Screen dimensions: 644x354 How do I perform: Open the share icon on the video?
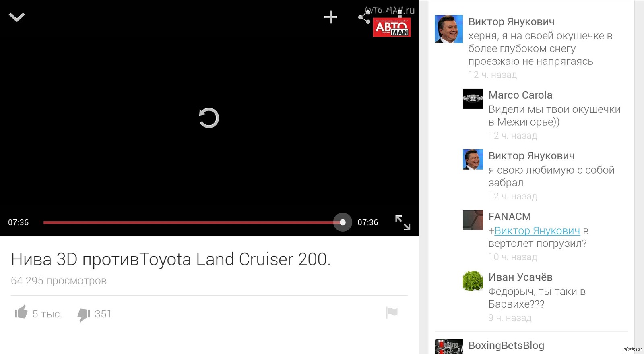point(364,17)
